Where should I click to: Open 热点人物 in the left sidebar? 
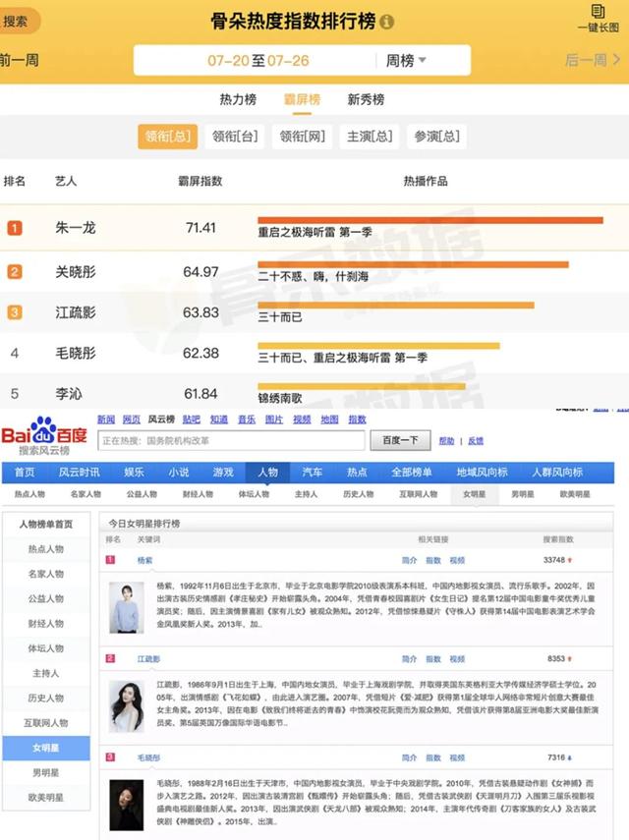pyautogui.click(x=46, y=549)
